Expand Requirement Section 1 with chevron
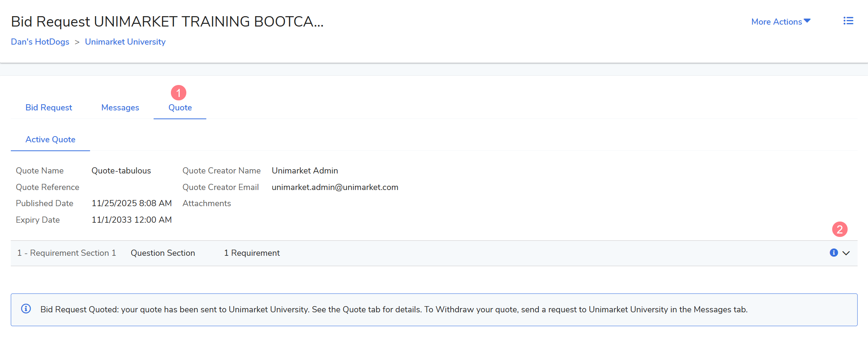The height and width of the screenshot is (340, 868). pos(846,253)
